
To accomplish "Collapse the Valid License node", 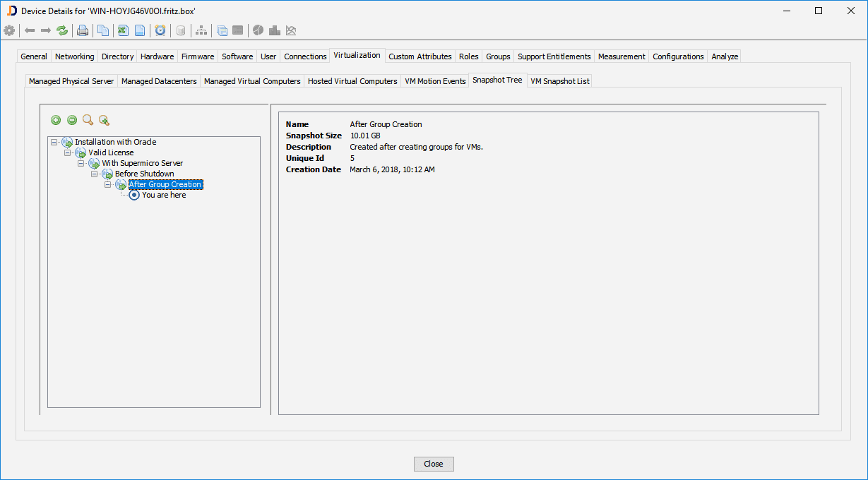I will click(x=66, y=152).
